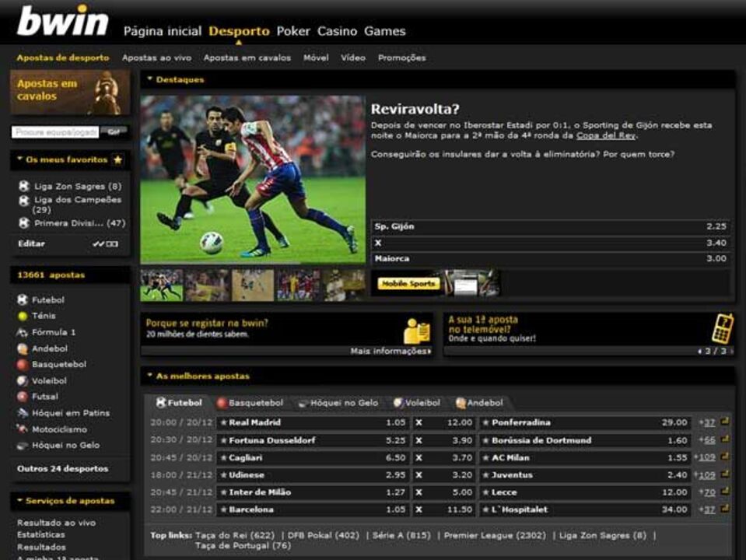The width and height of the screenshot is (746, 560).
Task: Toggle the favorite star next to Real Madrid
Action: [x=222, y=423]
